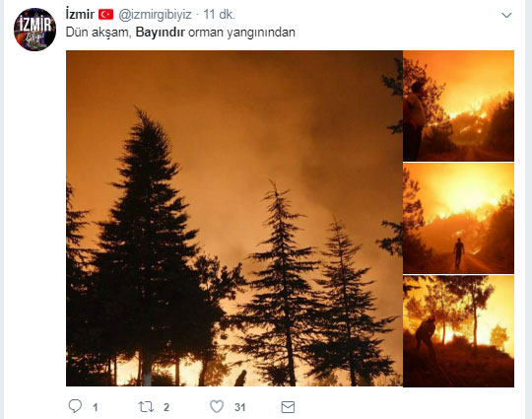This screenshot has height=419, width=532.
Task: Click the Turkish flag emoji beside the name
Action: (105, 14)
